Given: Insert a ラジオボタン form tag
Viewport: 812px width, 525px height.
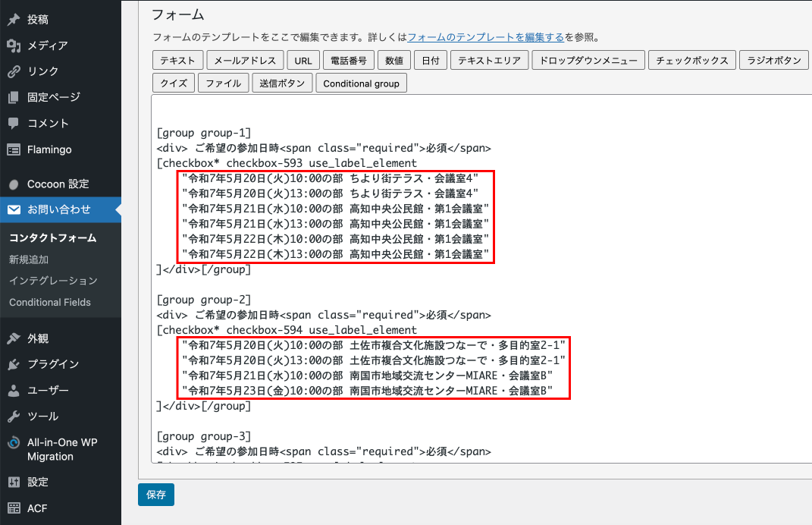Looking at the screenshot, I should click(773, 61).
